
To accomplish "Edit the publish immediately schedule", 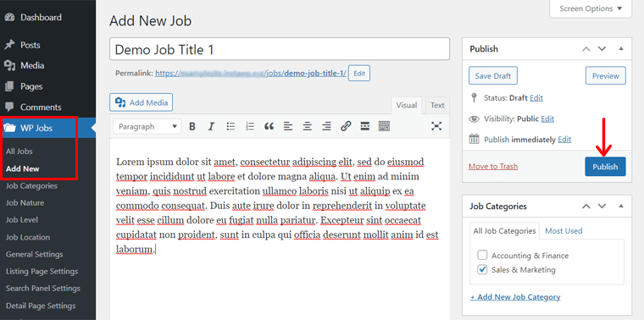I will point(564,140).
